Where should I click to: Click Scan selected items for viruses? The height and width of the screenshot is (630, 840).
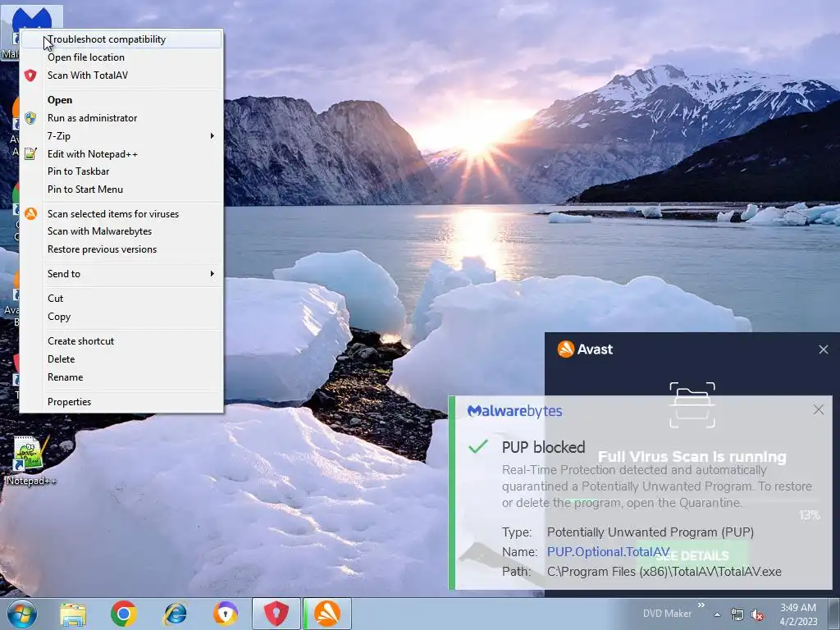click(x=121, y=214)
